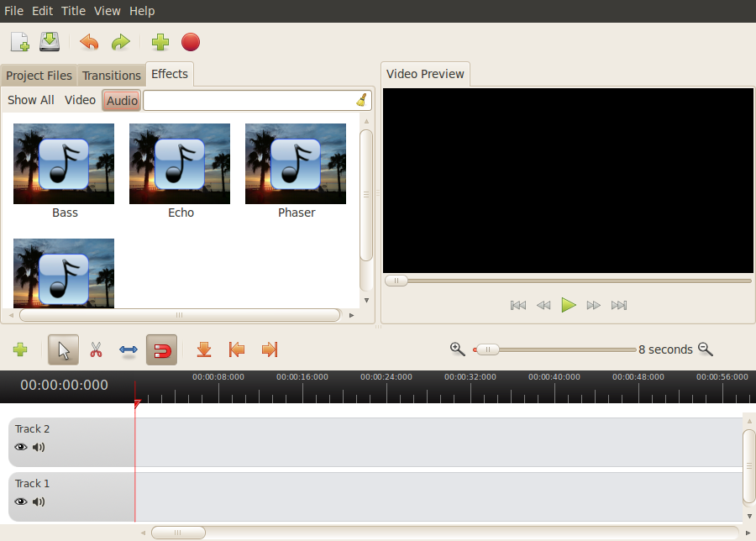Screen dimensions: 756x541
Task: Select the arrow pointer tool
Action: (x=64, y=349)
